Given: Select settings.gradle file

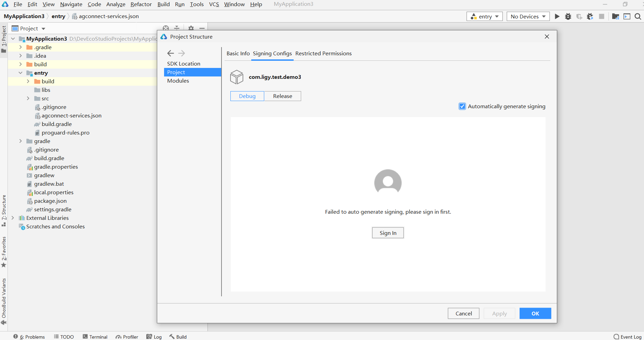Looking at the screenshot, I should (x=53, y=209).
